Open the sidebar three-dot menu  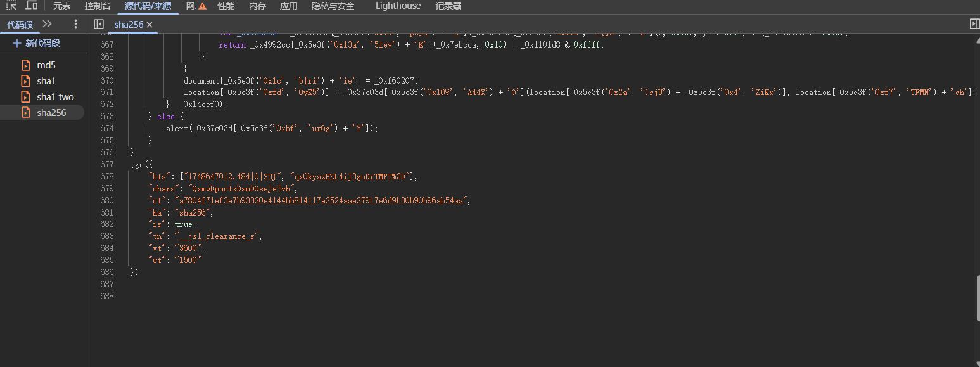75,24
